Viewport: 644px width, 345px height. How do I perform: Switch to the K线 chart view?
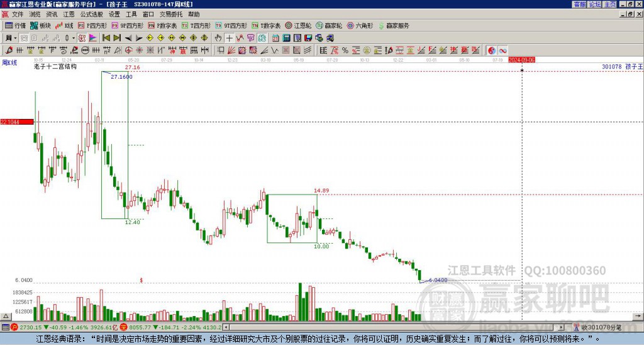point(64,25)
